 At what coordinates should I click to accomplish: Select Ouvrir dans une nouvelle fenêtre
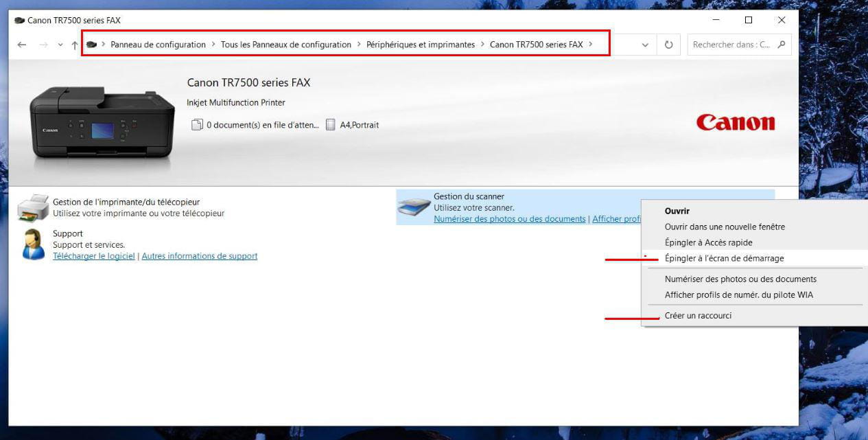pos(755,227)
